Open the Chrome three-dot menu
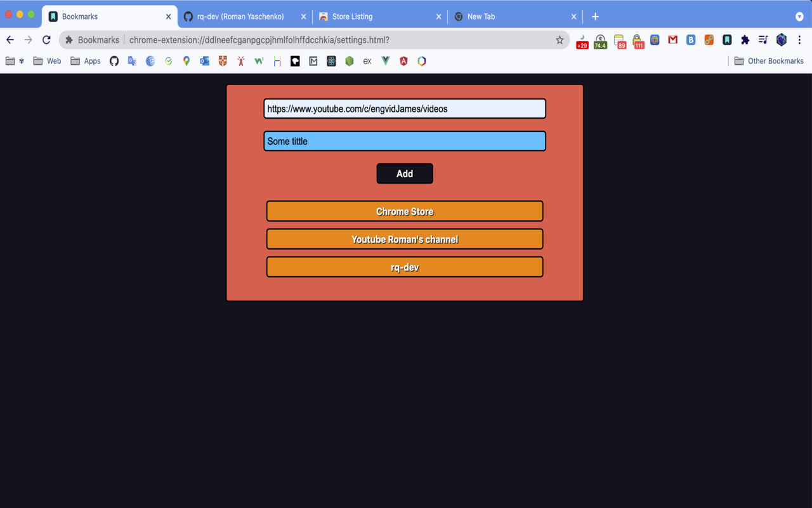 pos(799,40)
